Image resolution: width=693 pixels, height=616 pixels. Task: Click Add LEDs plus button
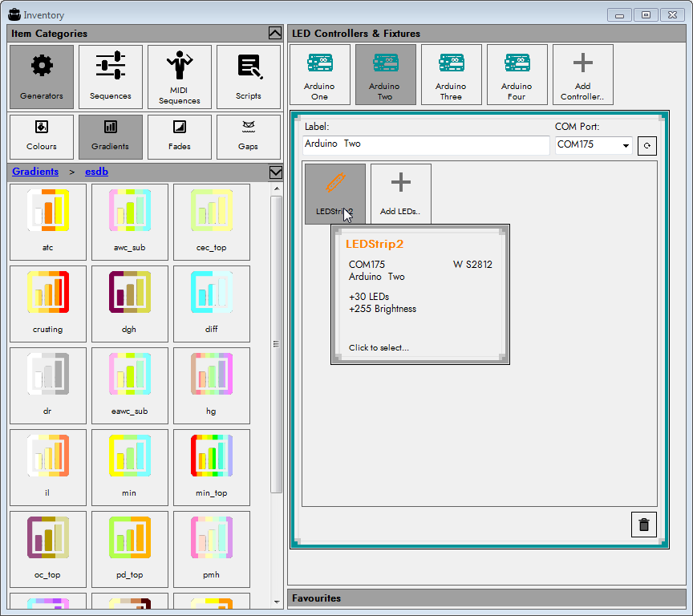point(401,194)
